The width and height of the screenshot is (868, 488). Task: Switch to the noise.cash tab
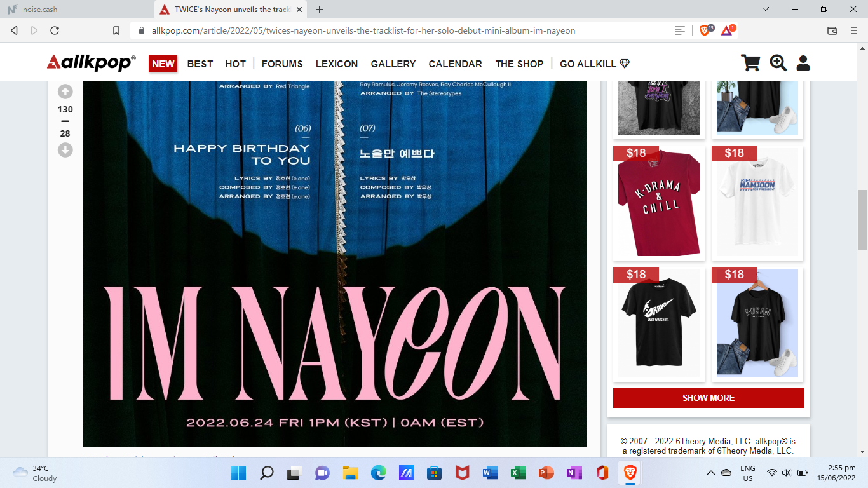point(76,10)
